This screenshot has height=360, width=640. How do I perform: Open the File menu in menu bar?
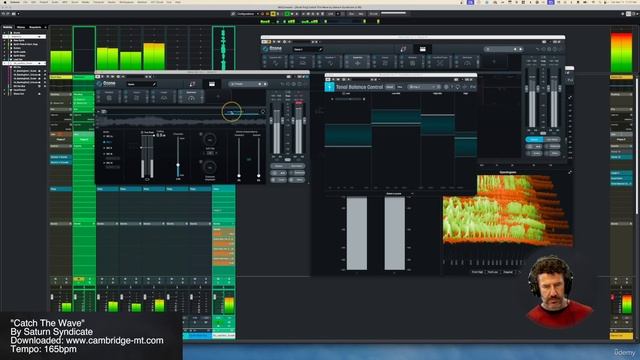tap(25, 2)
